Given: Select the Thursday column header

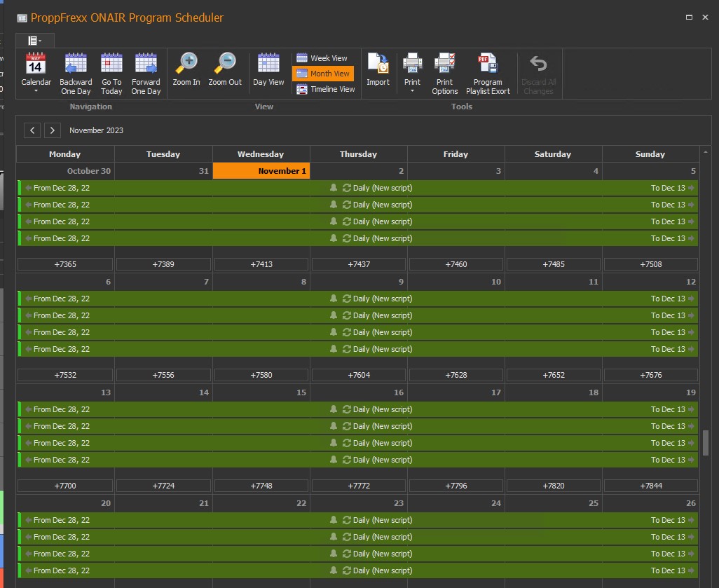Looking at the screenshot, I should click(358, 154).
